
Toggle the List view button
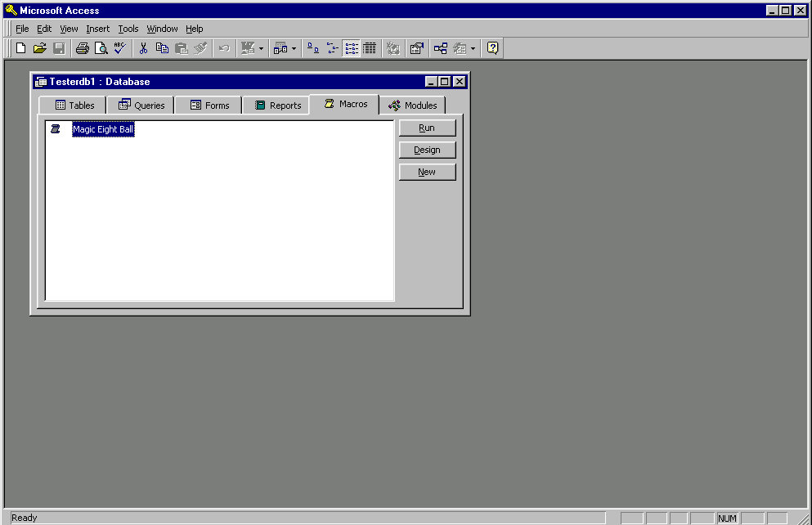pos(351,48)
